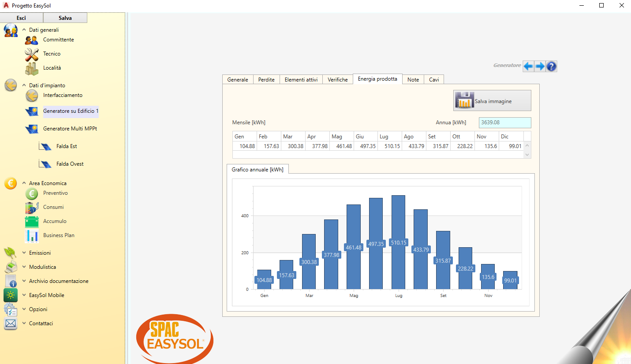631x364 pixels.
Task: Click the Preventivo euro icon
Action: (x=31, y=193)
